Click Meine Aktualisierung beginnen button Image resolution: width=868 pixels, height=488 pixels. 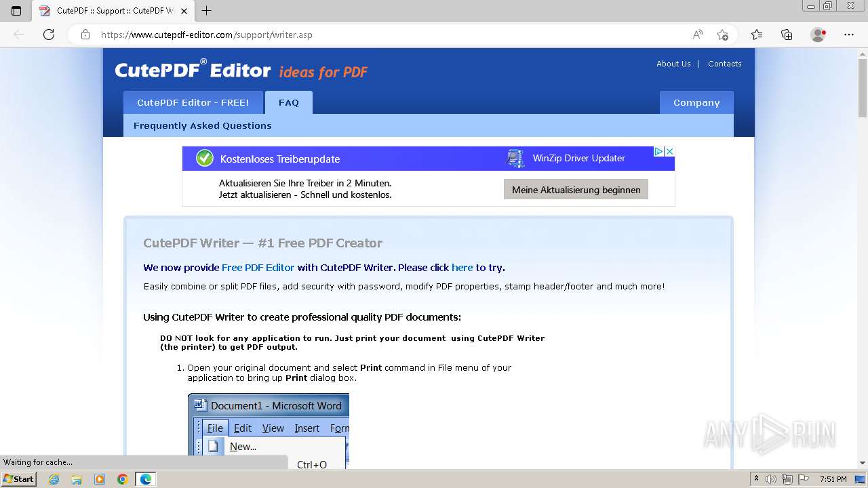pos(576,190)
